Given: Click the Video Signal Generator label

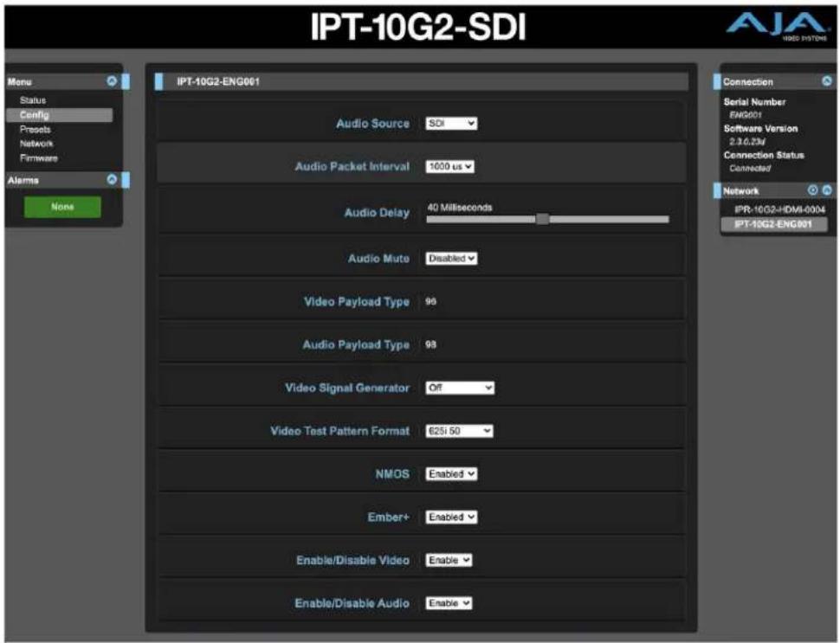Looking at the screenshot, I should coord(347,388).
